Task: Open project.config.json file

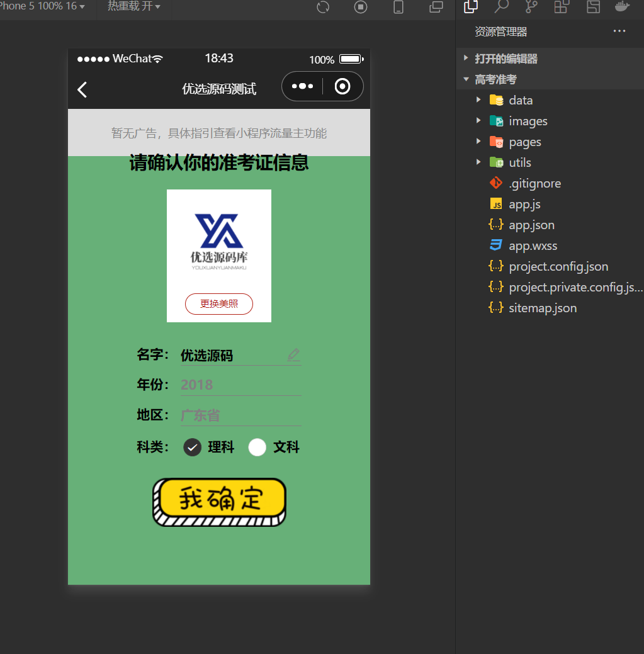Action: pyautogui.click(x=558, y=266)
